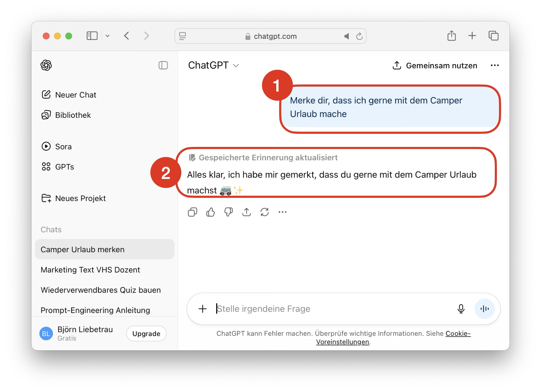Viewport: 541px width, 392px height.
Task: Collapse the ChatGPT sidebar panel
Action: 163,65
